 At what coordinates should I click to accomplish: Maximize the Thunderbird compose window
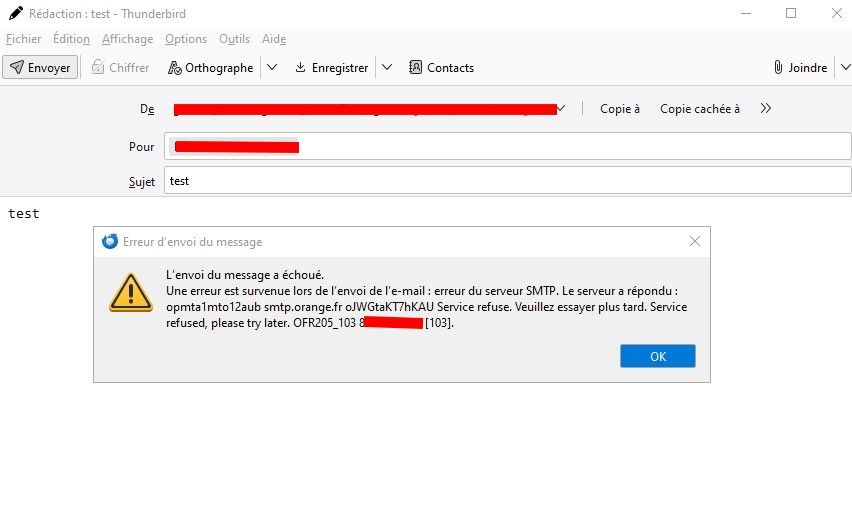point(791,13)
